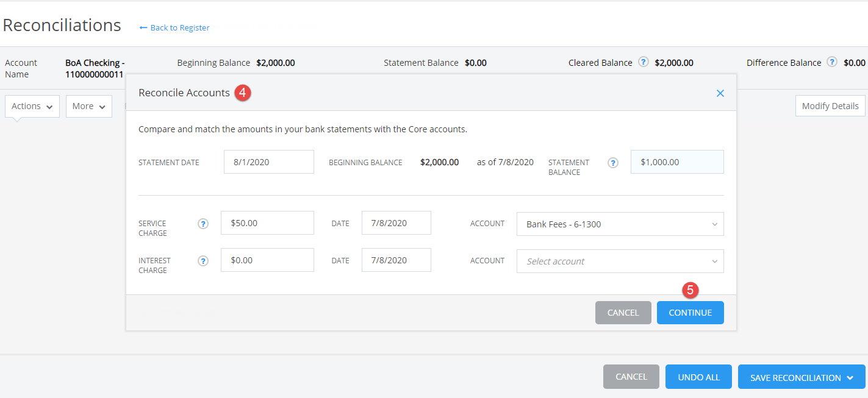This screenshot has width=868, height=398.
Task: Click the Modify Details button
Action: tap(830, 106)
